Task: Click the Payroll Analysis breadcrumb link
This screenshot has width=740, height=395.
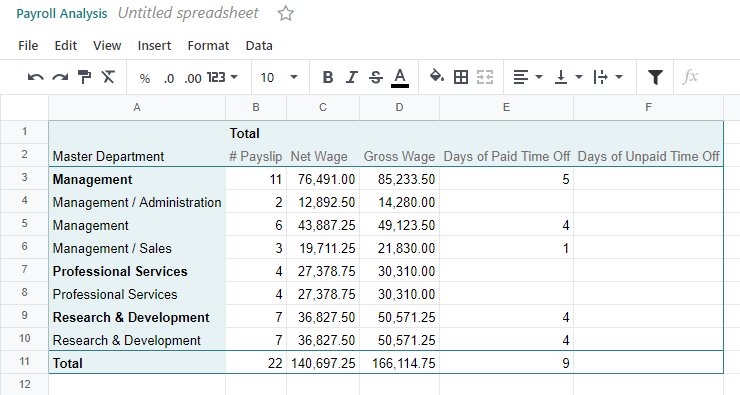Action: click(x=62, y=14)
